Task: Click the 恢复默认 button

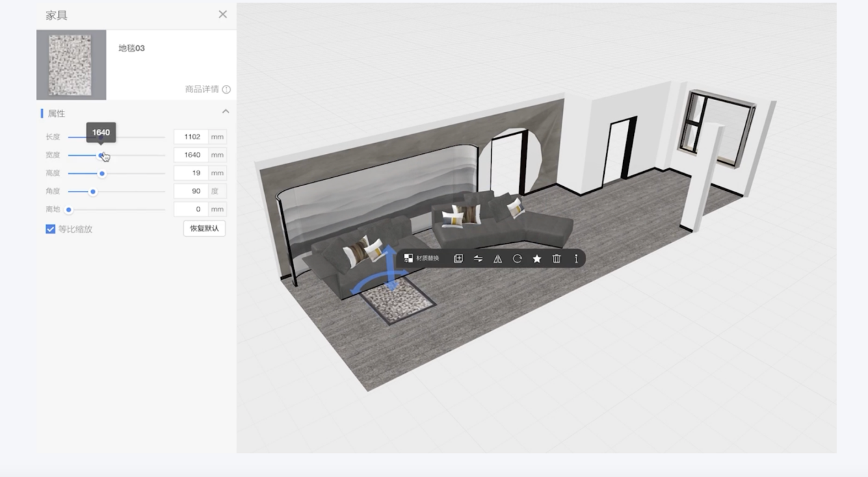Action: [x=204, y=229]
